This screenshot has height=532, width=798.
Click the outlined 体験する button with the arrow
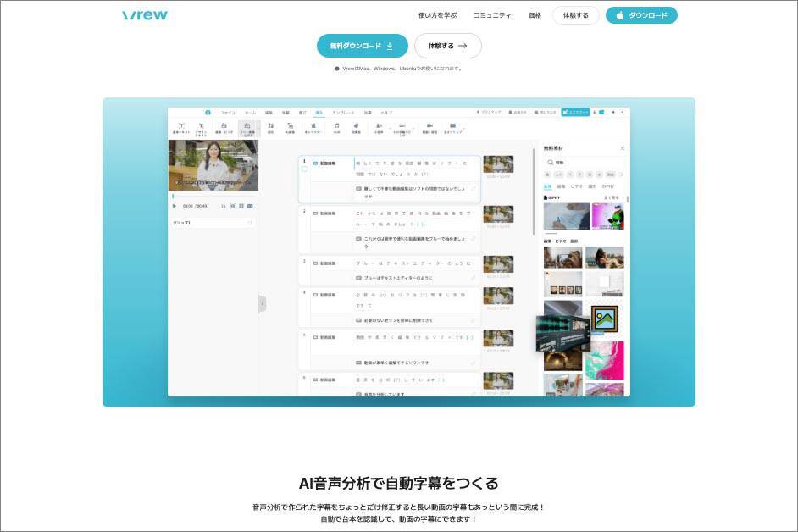click(447, 46)
